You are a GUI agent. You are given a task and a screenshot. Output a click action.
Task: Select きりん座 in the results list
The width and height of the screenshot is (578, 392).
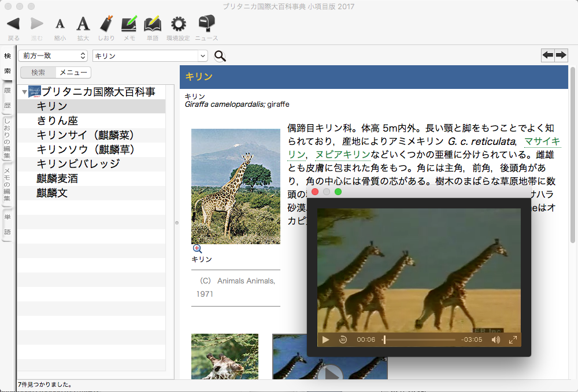pyautogui.click(x=57, y=121)
